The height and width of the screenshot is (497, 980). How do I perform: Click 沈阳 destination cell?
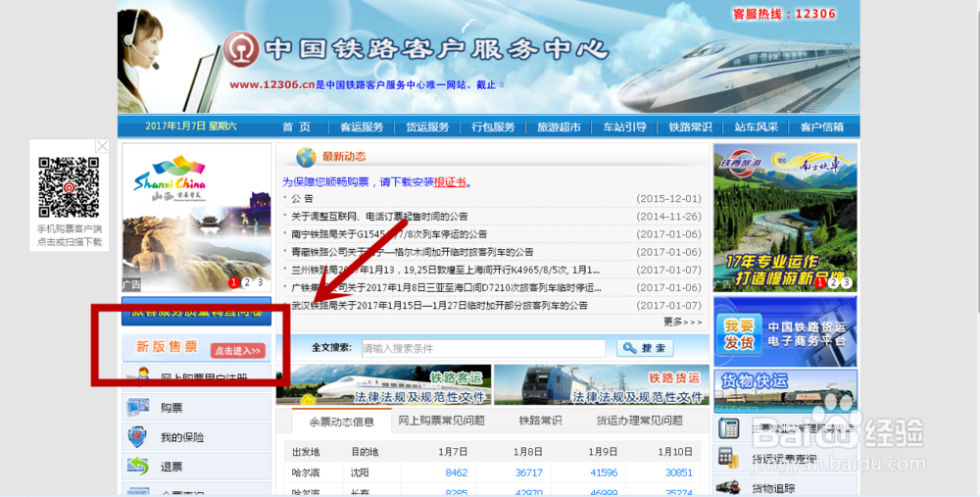point(362,472)
